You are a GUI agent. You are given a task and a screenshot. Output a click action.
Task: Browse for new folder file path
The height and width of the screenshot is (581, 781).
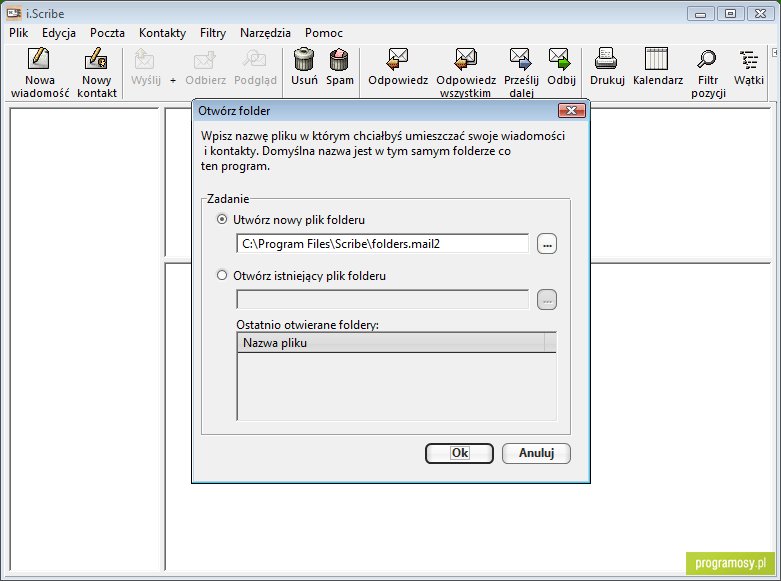point(547,244)
